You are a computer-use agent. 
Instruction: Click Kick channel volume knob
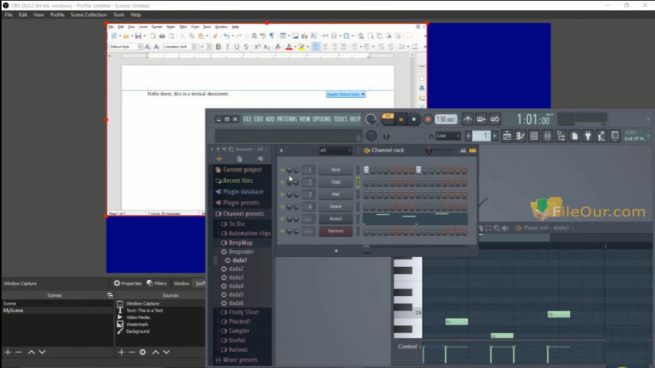[296, 170]
